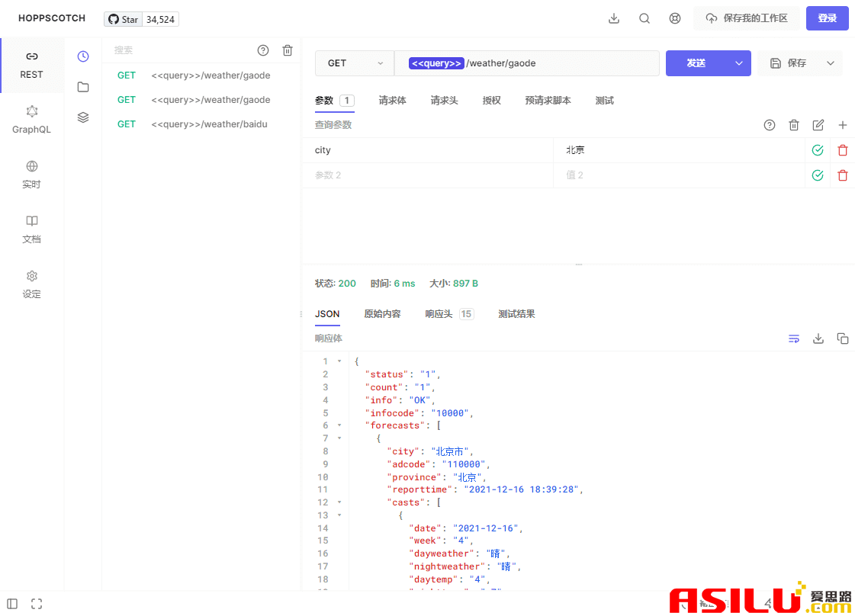Click the GitHub Star button

[124, 19]
